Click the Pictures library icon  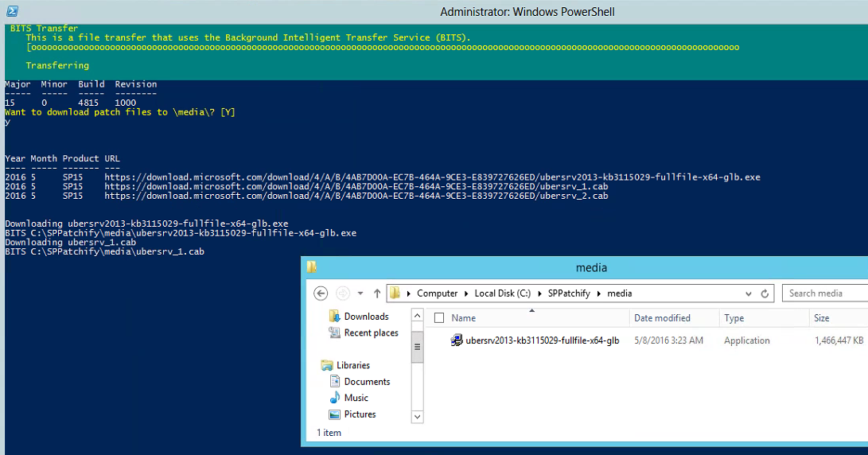(334, 414)
